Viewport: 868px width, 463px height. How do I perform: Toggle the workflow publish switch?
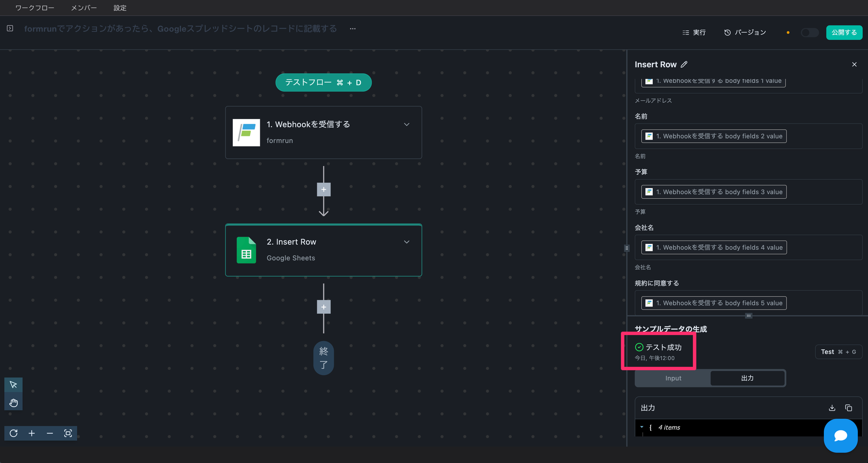click(809, 33)
